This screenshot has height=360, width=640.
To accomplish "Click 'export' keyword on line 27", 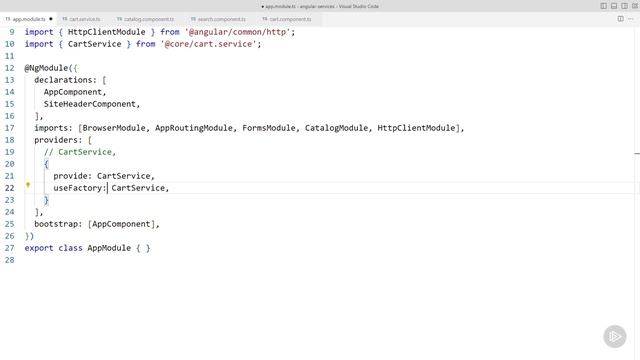I will tap(39, 248).
